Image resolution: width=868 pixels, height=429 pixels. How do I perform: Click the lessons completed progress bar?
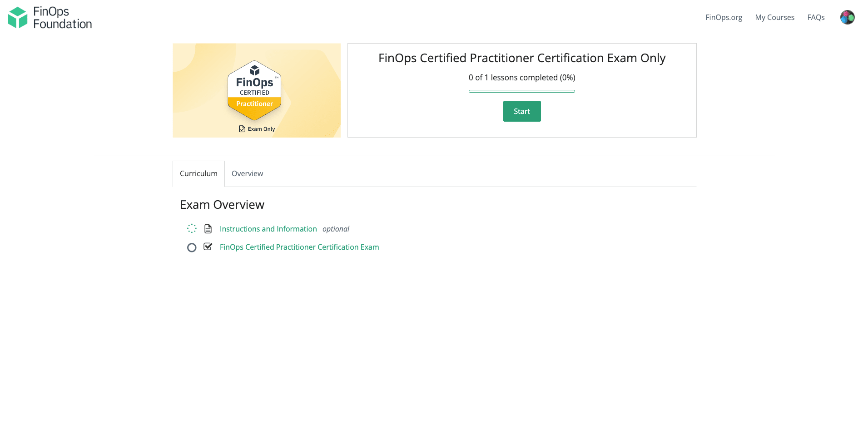click(522, 91)
